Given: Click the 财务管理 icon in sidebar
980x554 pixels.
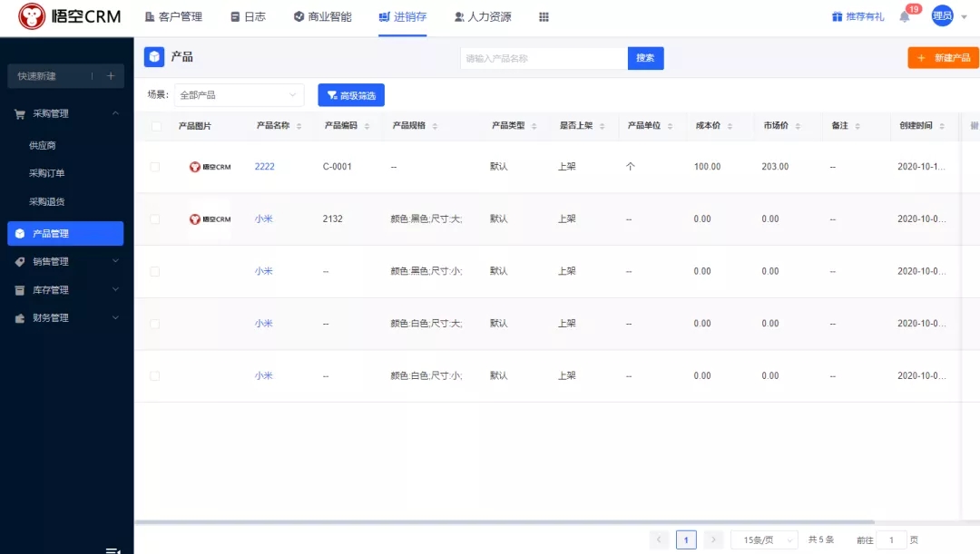Looking at the screenshot, I should tap(20, 318).
